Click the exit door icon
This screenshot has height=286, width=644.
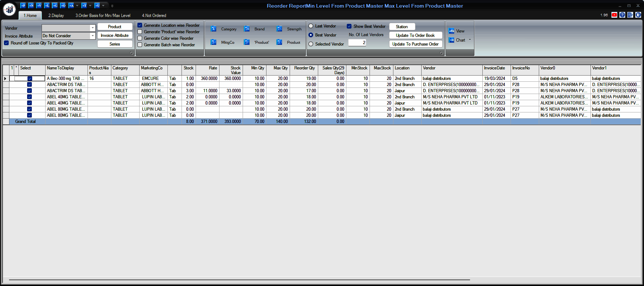[638, 15]
